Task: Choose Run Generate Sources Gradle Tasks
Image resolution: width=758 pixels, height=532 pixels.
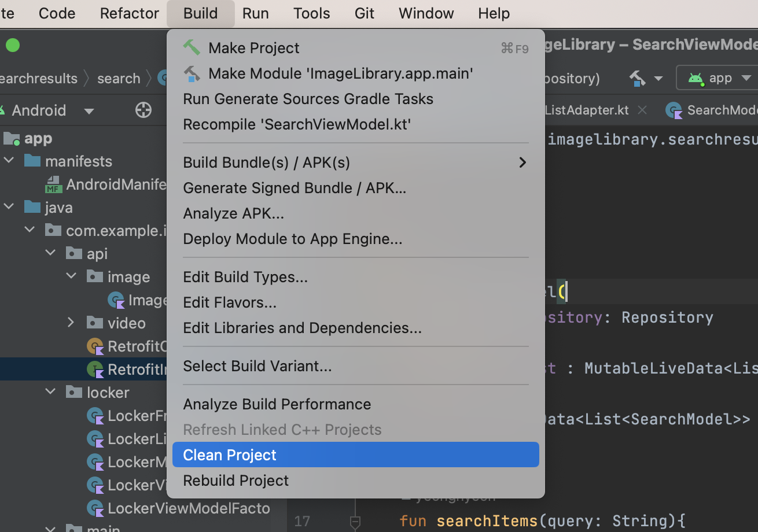Action: tap(356, 99)
